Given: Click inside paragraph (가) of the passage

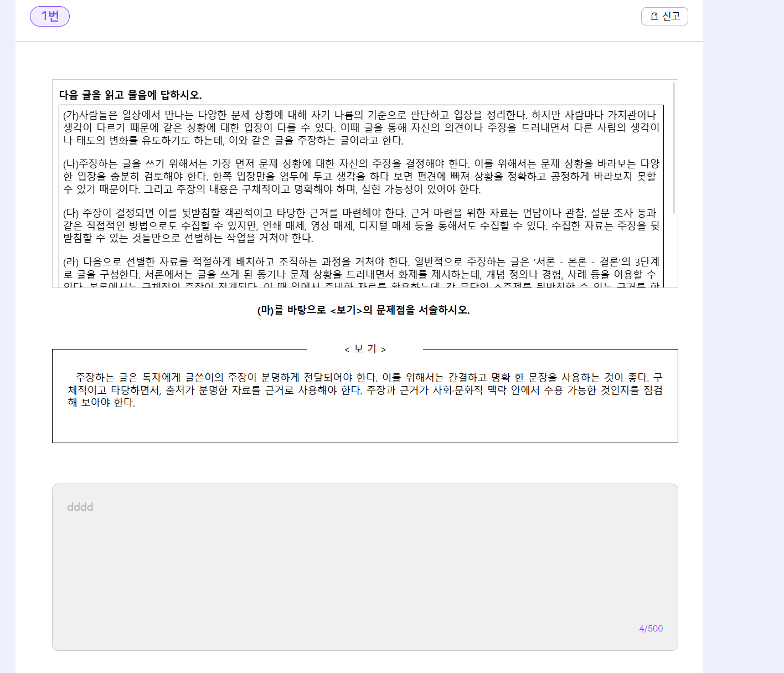Looking at the screenshot, I should pos(362,127).
